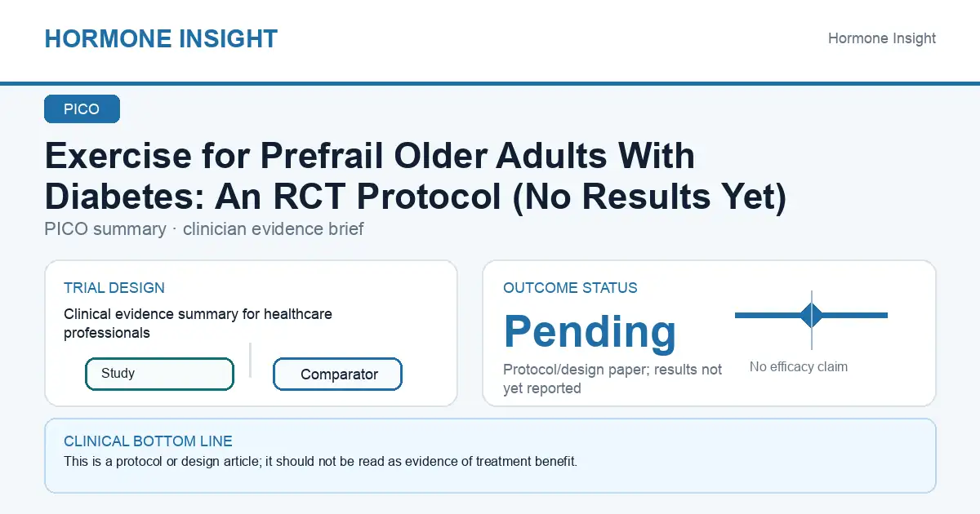Click the OUTCOME STATUS card heading
Screen dimensions: 980x514
pyautogui.click(x=570, y=288)
